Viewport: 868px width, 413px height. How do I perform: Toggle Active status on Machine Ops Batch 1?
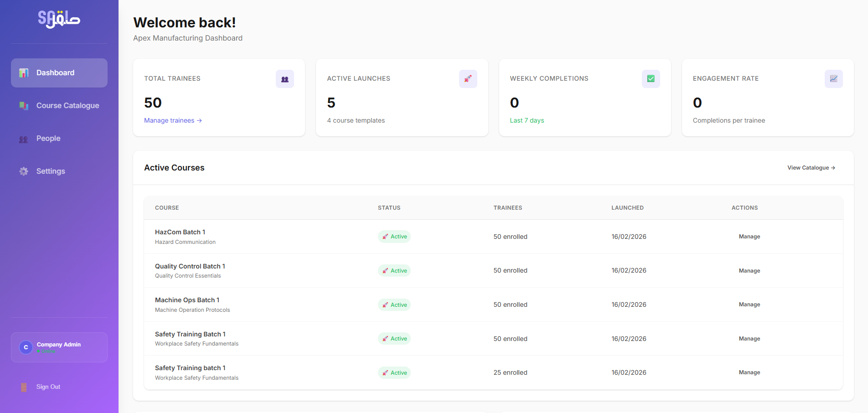[x=394, y=305]
